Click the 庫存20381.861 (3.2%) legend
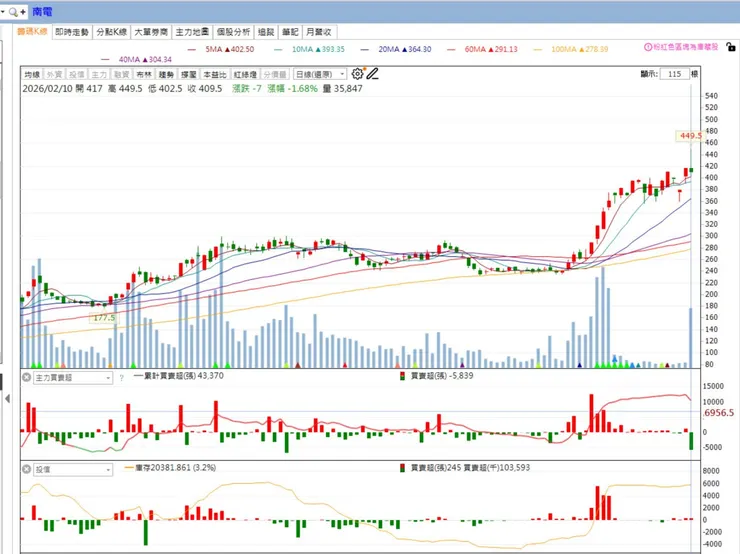The image size is (740, 554). (170, 468)
